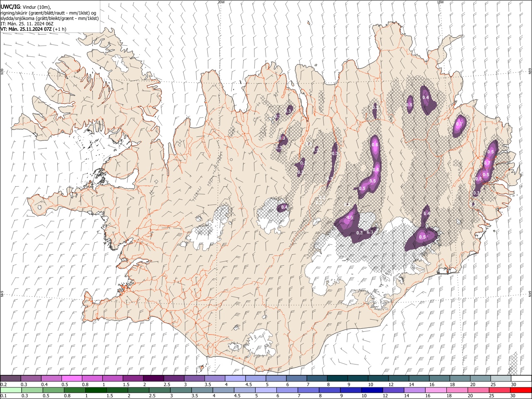Click the 'IT: Mán. 25. 11. 2024 06Z' line

point(27,24)
